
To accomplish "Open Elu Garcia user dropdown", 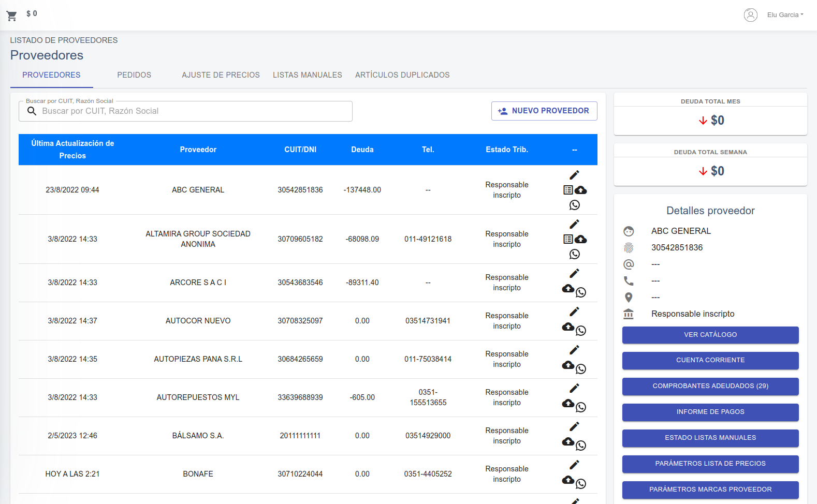I will click(785, 15).
